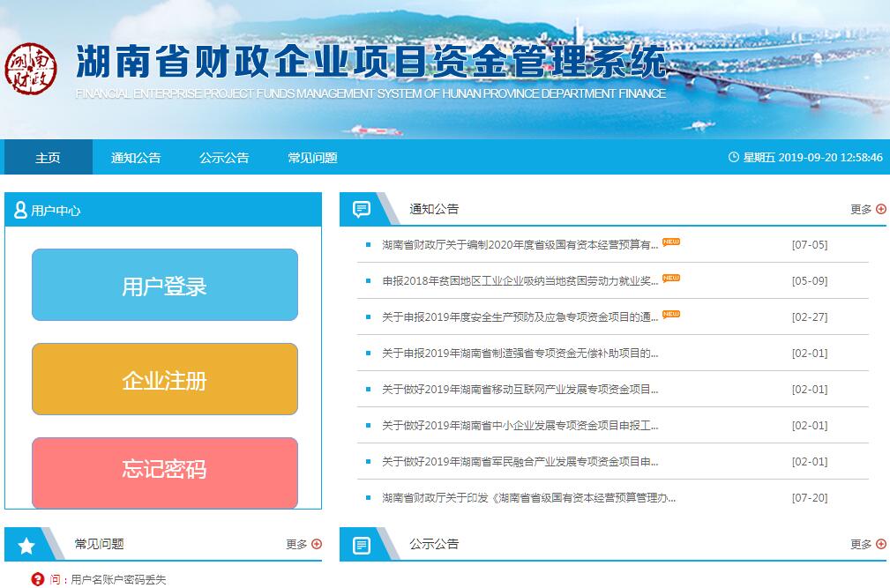Screen dimensions: 890x588
Task: Switch to 通知公告 in the navigation bar
Action: (136, 158)
